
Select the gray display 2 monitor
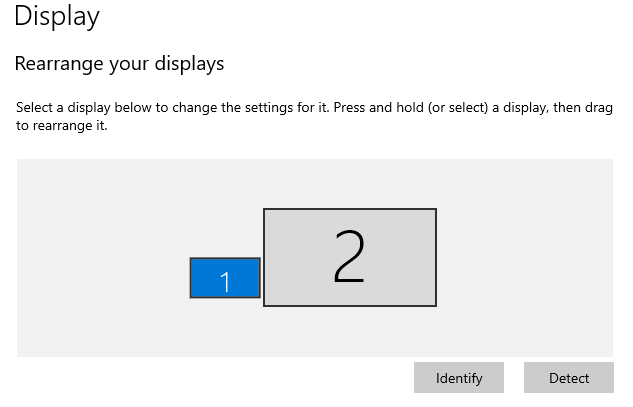click(300, 258)
